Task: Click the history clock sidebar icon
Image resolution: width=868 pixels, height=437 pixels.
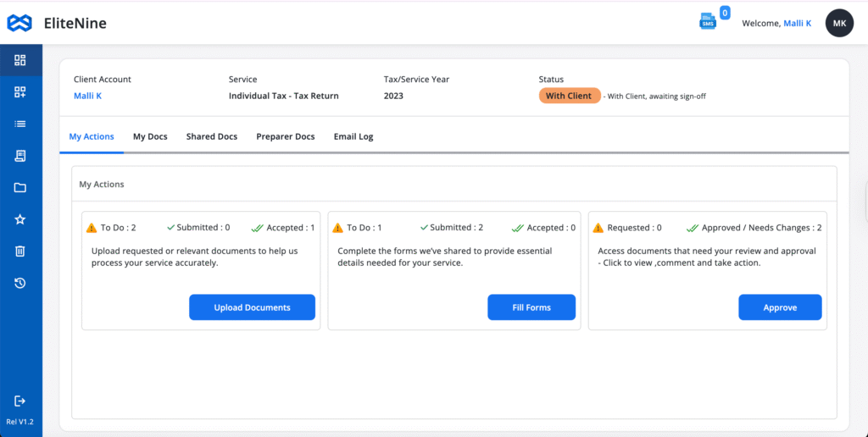Action: pos(20,283)
